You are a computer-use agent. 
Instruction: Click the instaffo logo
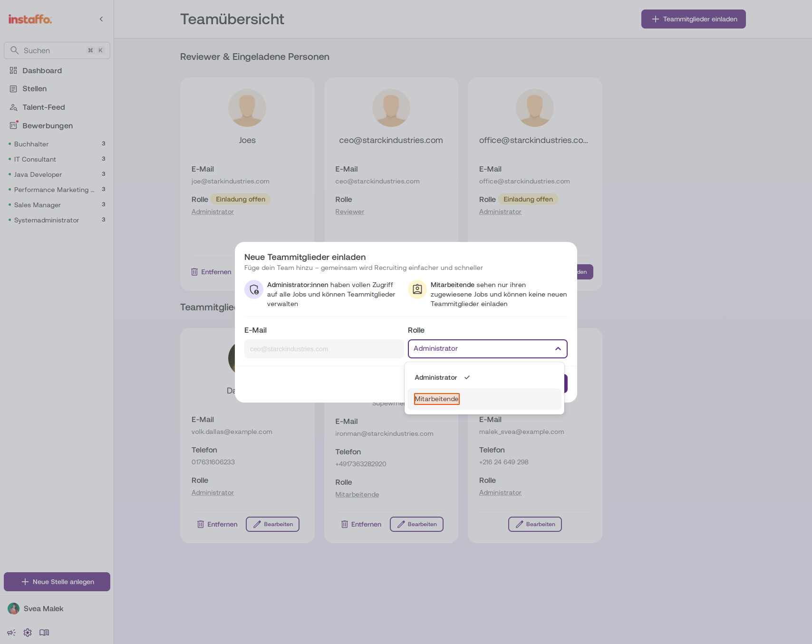pos(30,19)
